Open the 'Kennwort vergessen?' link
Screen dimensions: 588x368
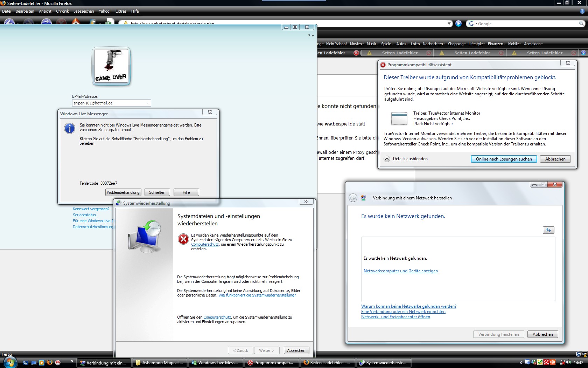tap(91, 209)
